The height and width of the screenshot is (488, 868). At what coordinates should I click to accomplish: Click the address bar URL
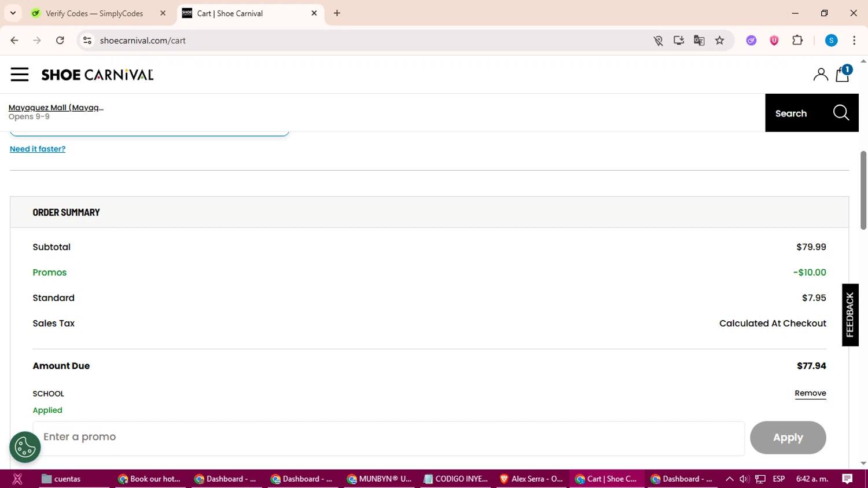point(143,41)
